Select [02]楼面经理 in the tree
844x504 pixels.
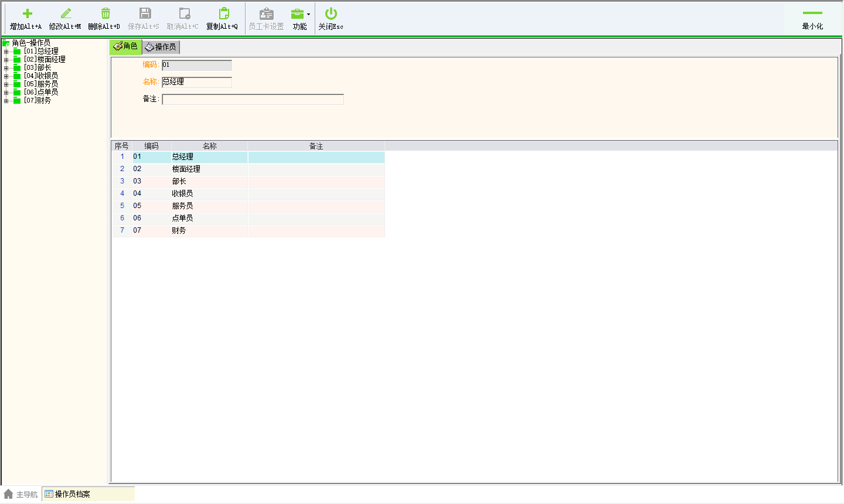[x=45, y=60]
